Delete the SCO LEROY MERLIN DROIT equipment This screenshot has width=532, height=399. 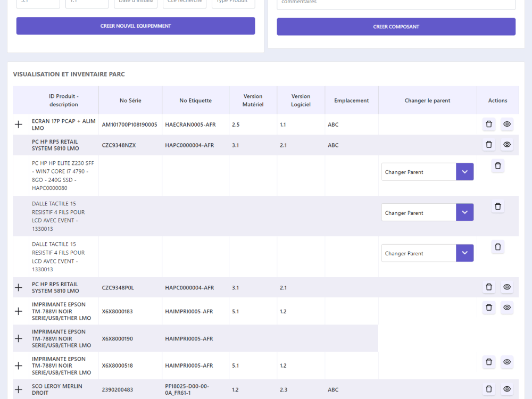[x=488, y=389]
